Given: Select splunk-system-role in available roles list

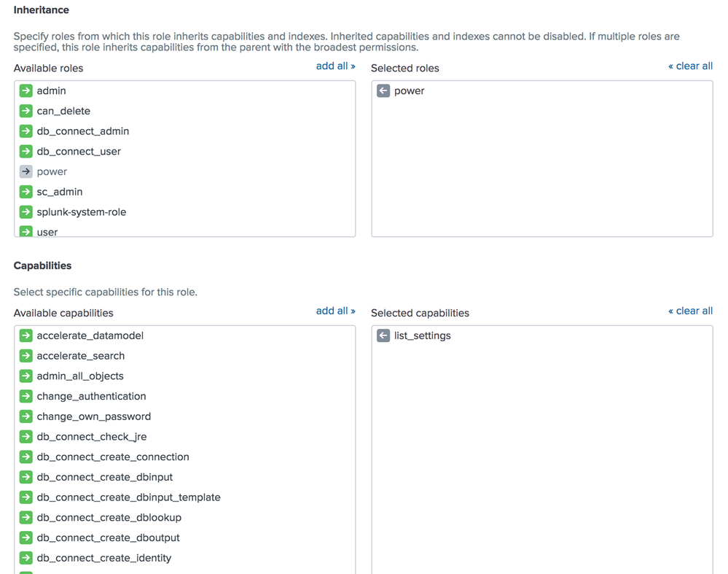Looking at the screenshot, I should pos(81,212).
